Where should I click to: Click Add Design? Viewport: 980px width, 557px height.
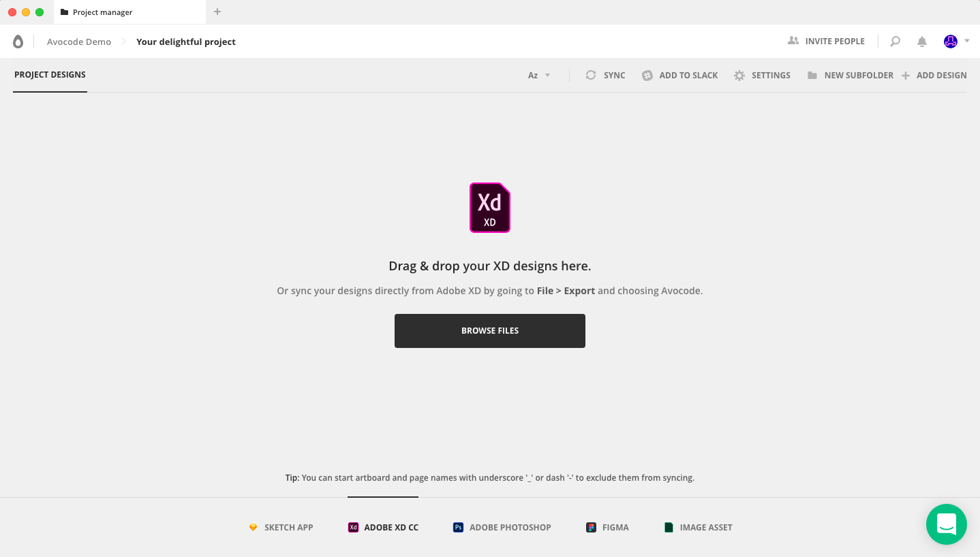[x=934, y=76]
